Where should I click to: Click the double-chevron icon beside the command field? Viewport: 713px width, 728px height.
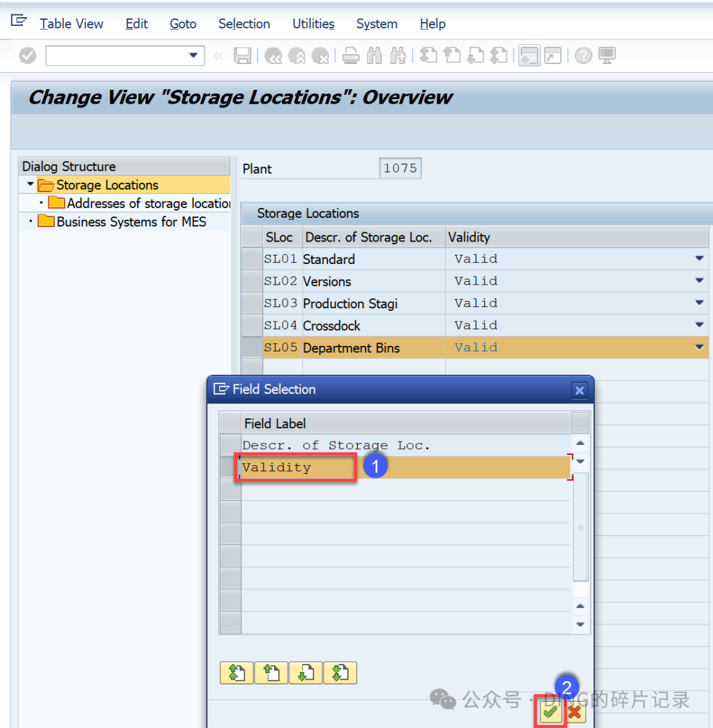pyautogui.click(x=219, y=56)
